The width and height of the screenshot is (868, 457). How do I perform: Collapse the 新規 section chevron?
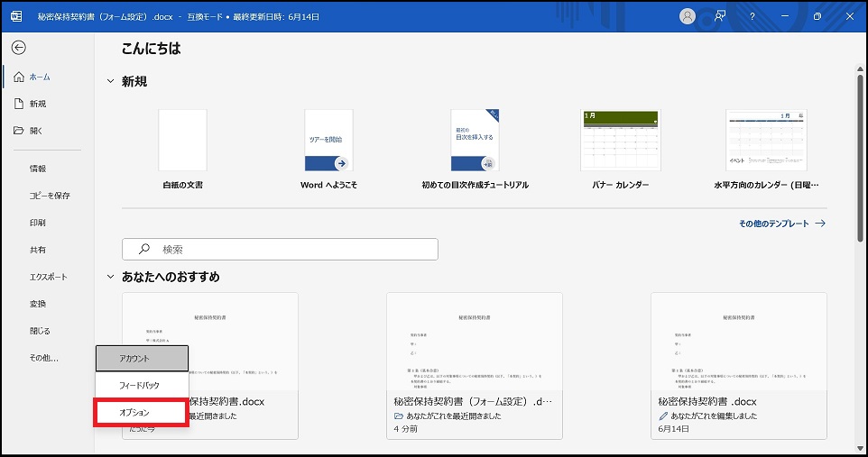pos(111,81)
